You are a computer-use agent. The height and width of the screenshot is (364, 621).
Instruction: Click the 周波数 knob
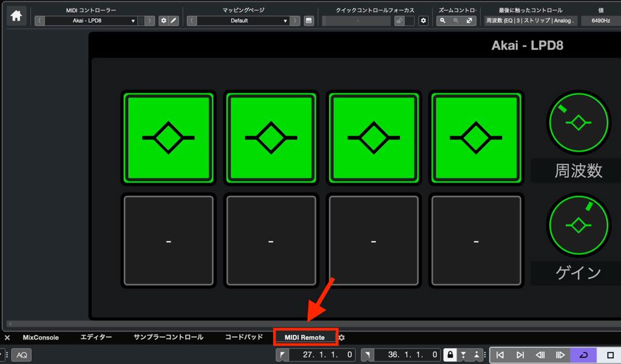(x=579, y=123)
